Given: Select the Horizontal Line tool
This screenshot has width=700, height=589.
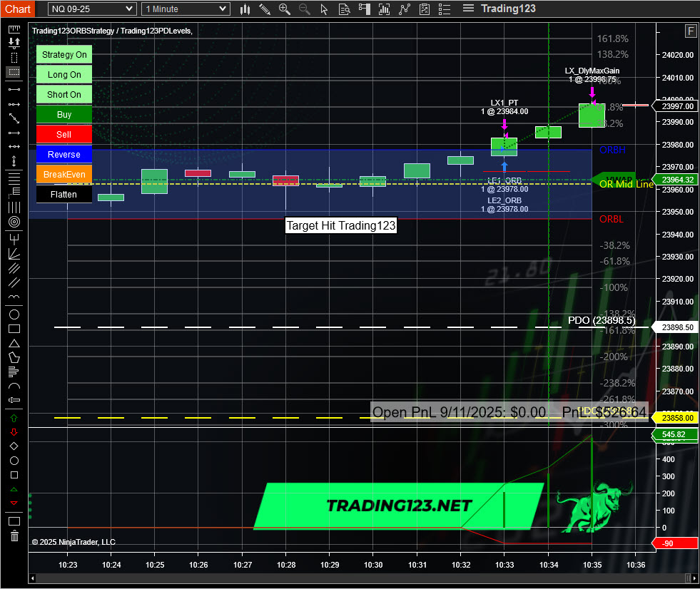Looking at the screenshot, I should point(14,146).
